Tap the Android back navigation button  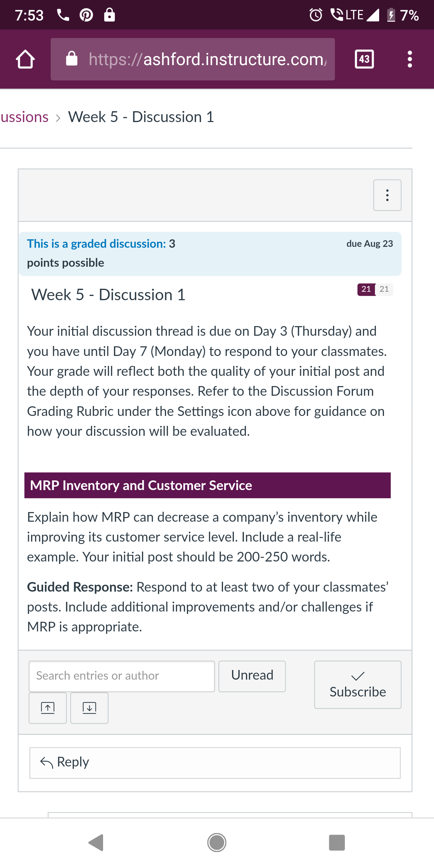point(96,842)
